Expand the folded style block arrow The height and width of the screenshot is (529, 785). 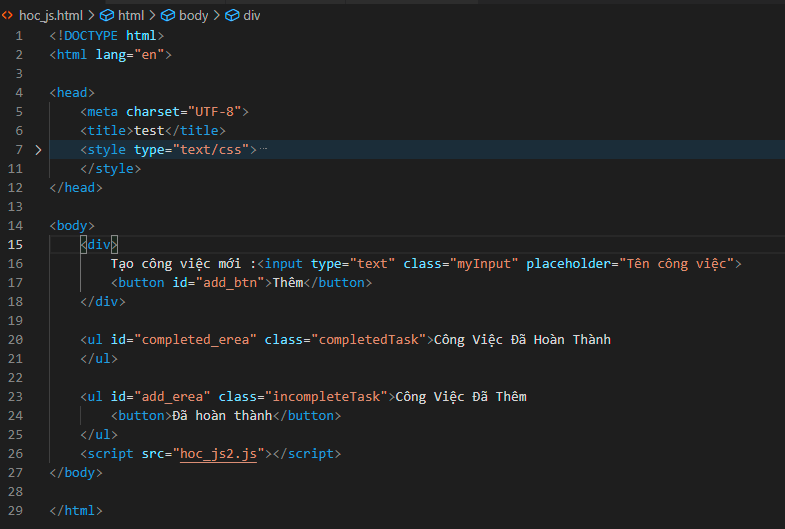click(39, 150)
